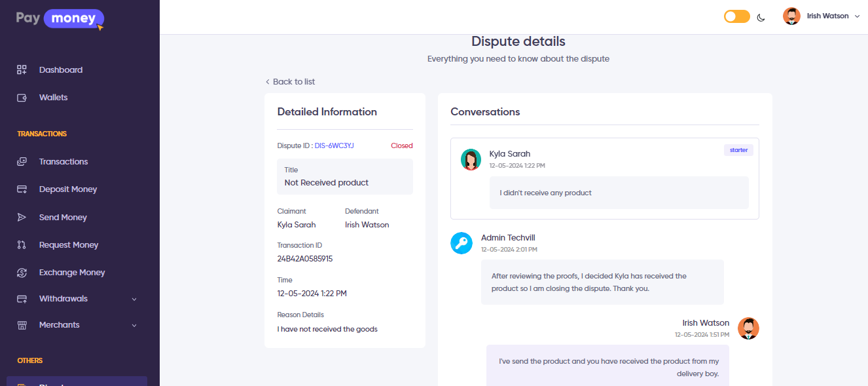This screenshot has height=386, width=868.
Task: Click the Deposit Money icon
Action: click(x=22, y=189)
